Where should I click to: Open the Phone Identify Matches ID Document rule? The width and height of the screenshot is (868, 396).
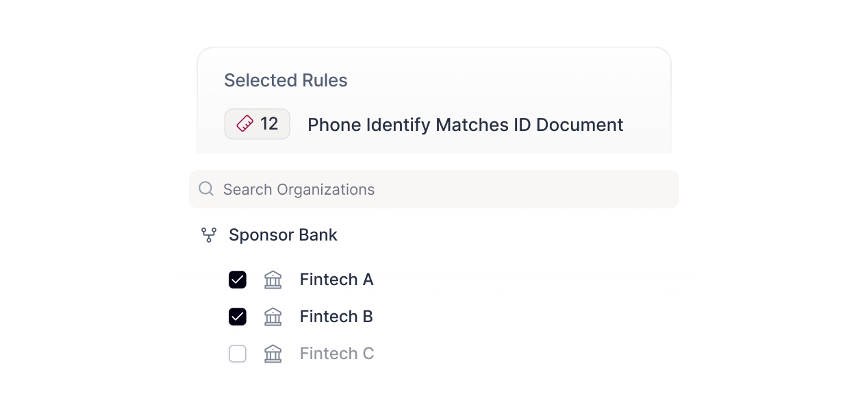pyautogui.click(x=465, y=125)
